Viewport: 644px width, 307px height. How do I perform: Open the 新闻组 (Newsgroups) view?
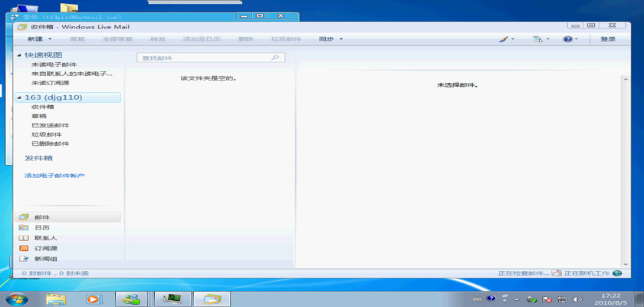pyautogui.click(x=44, y=259)
